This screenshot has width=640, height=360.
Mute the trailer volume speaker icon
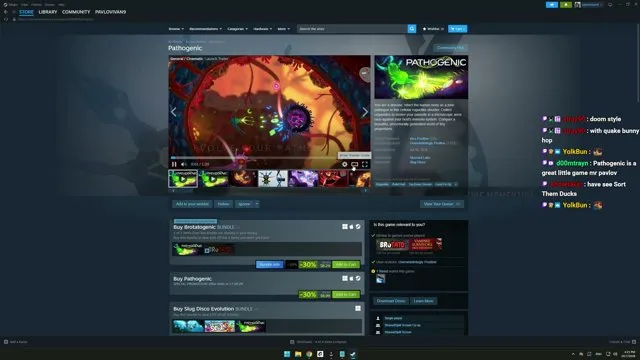(x=184, y=164)
